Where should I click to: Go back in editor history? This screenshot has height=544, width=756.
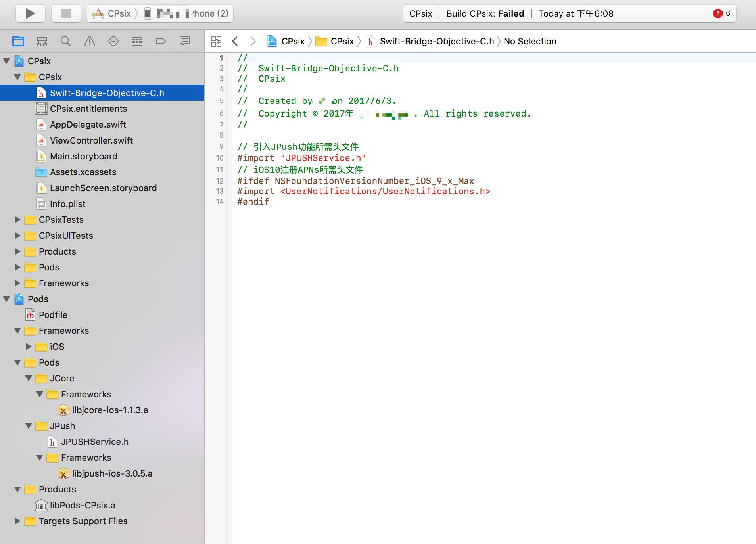(x=235, y=41)
